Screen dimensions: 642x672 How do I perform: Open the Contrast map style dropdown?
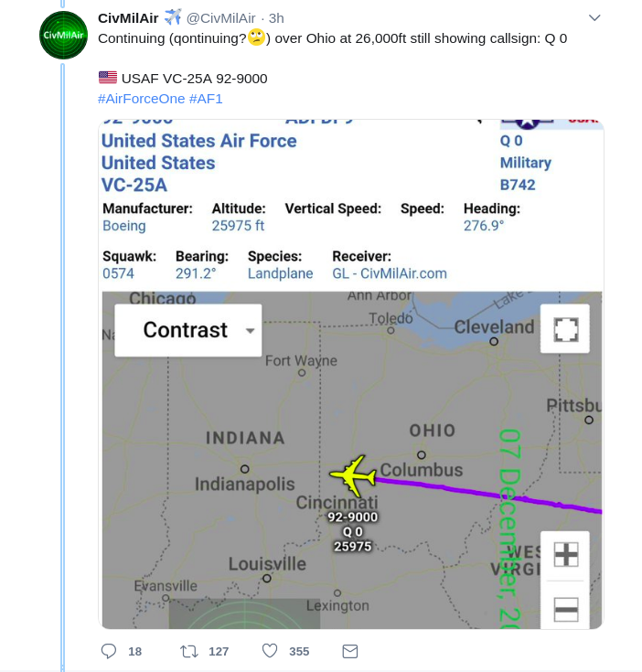pos(188,330)
